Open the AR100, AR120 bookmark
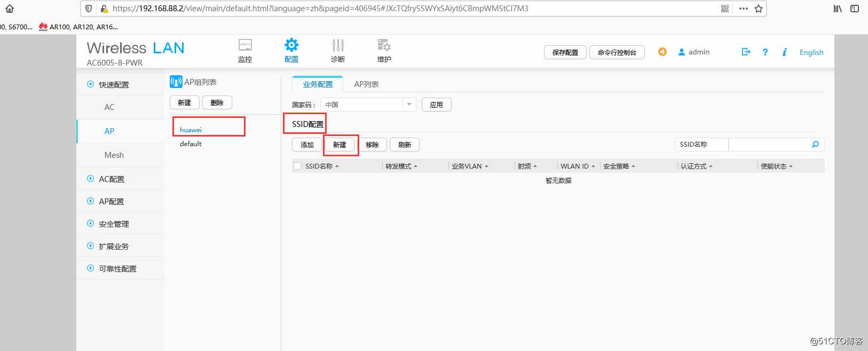The image size is (868, 351). (x=78, y=27)
